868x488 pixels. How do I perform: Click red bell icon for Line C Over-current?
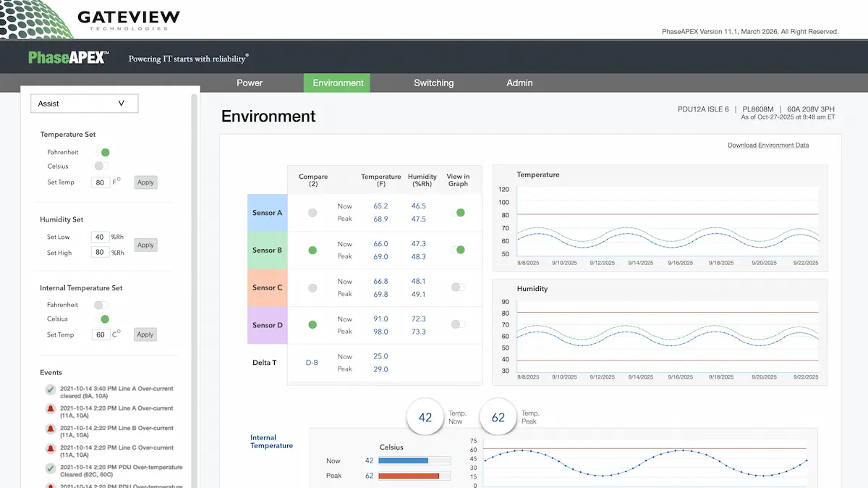click(51, 449)
